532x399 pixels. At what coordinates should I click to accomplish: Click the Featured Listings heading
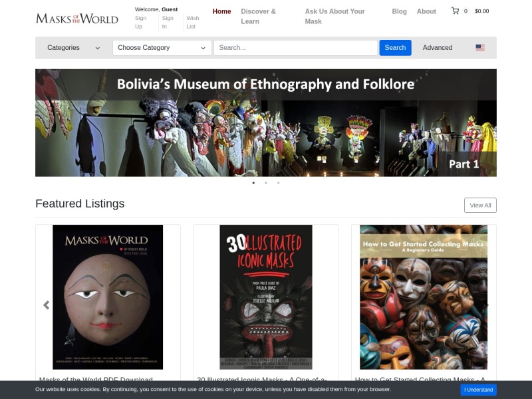80,203
